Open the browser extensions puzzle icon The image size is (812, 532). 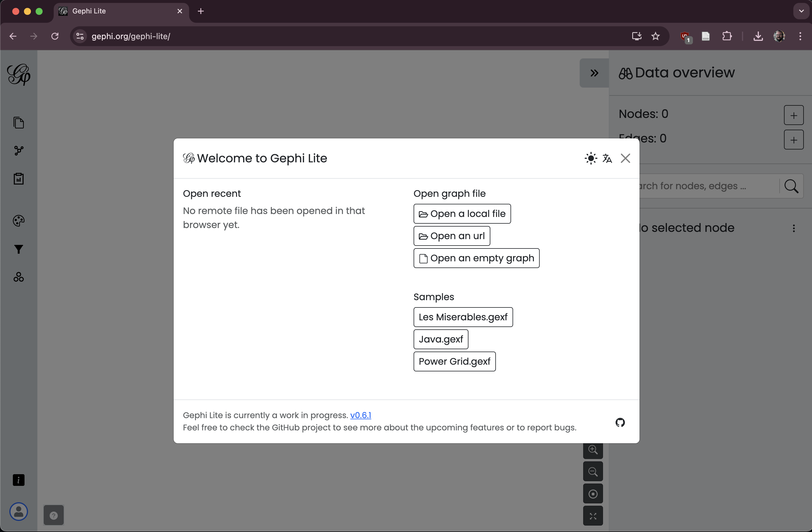[x=727, y=36]
